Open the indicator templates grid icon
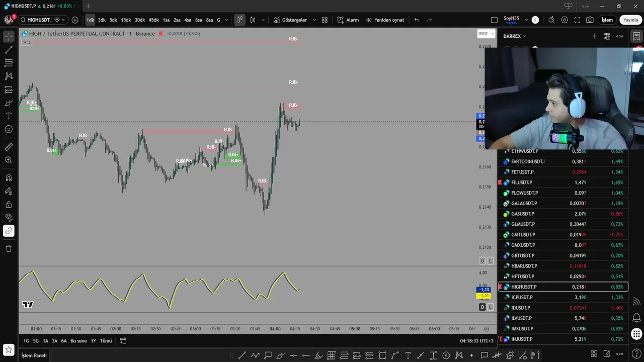644x362 pixels. (325, 20)
